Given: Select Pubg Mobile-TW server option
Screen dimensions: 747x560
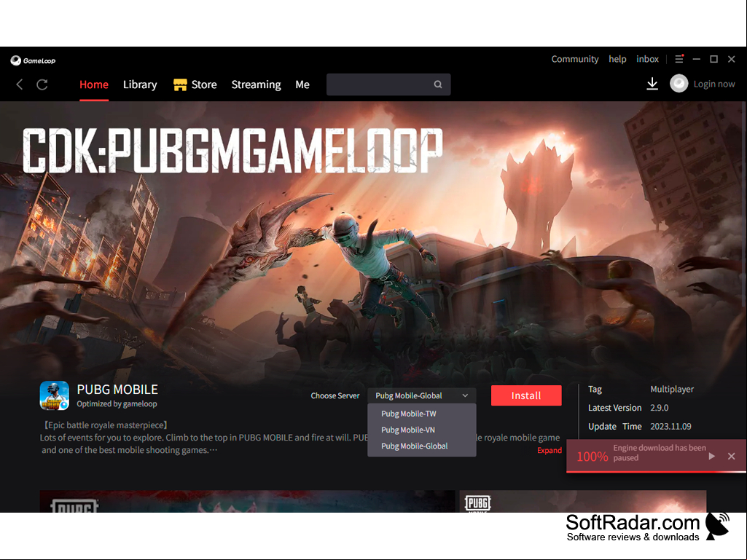Looking at the screenshot, I should pyautogui.click(x=422, y=414).
